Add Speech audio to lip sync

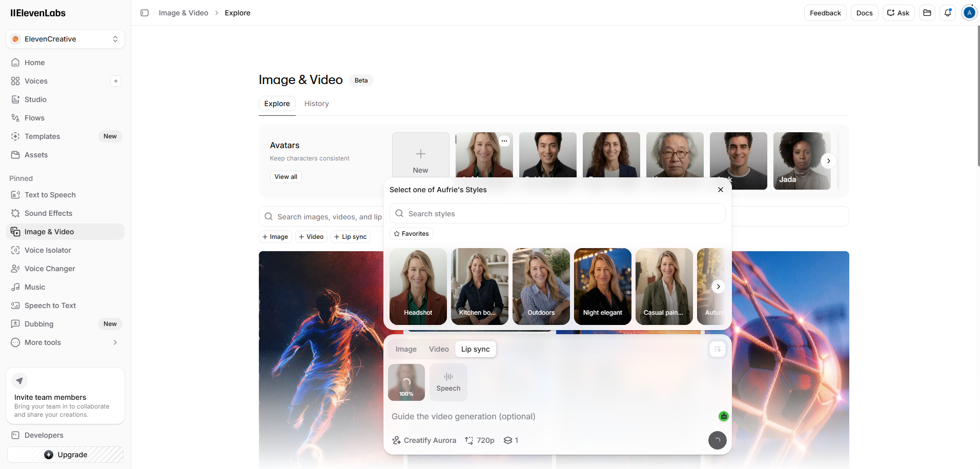[448, 382]
